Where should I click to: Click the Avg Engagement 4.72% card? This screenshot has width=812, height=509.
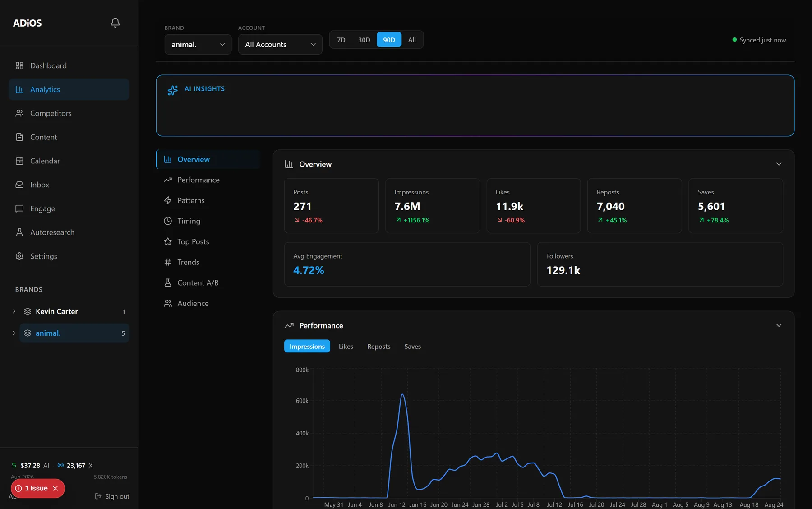point(407,264)
